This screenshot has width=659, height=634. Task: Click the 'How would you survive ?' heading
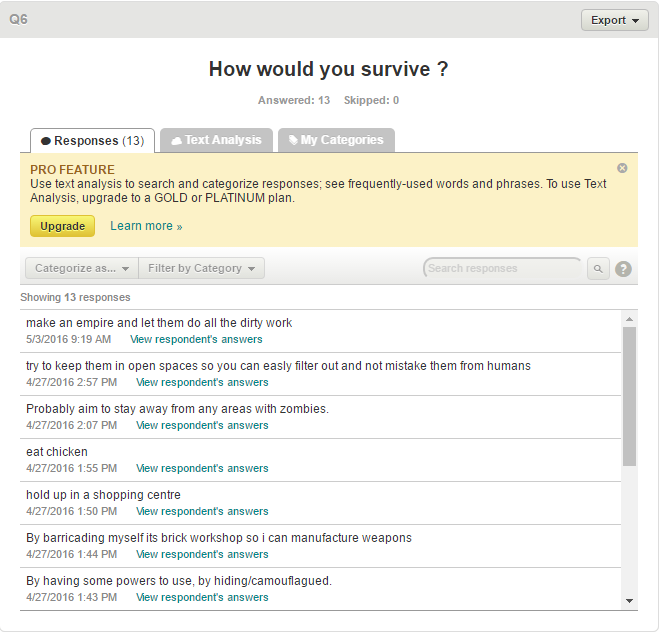click(x=329, y=69)
